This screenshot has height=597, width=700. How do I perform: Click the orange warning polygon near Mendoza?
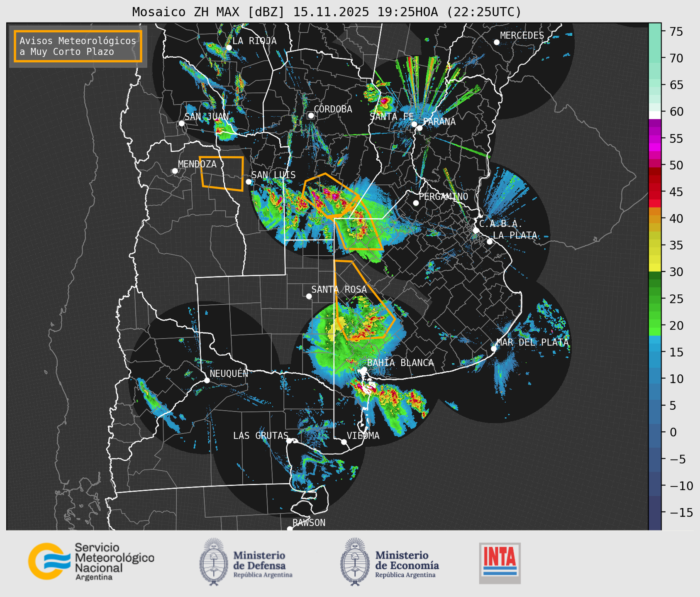click(222, 173)
